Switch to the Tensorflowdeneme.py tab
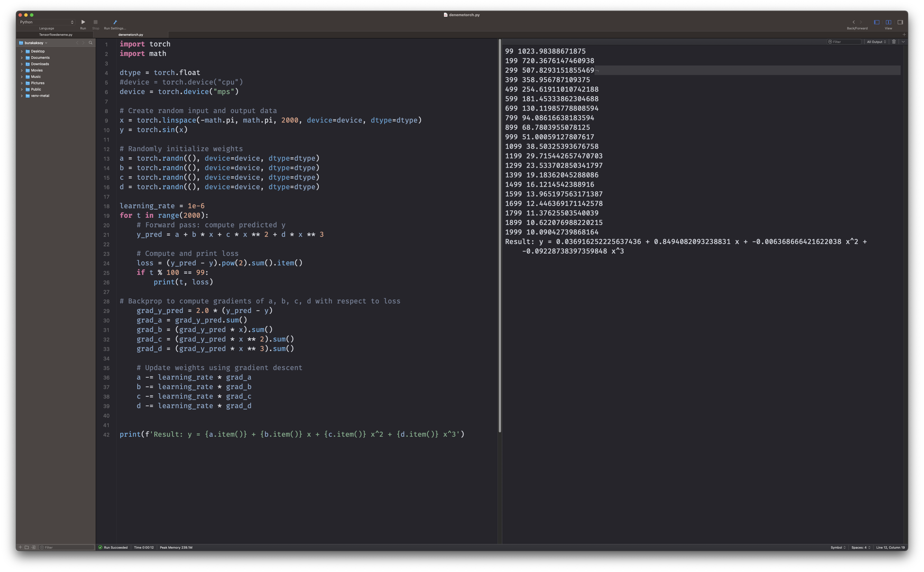The image size is (924, 572). coord(56,34)
